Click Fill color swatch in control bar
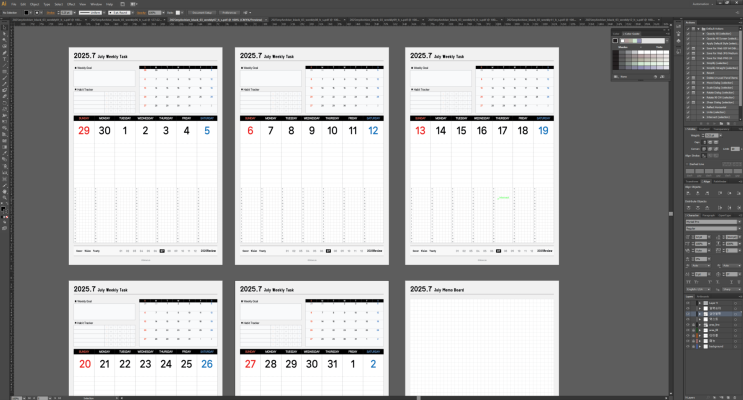This screenshot has height=400, width=743. [x=26, y=12]
